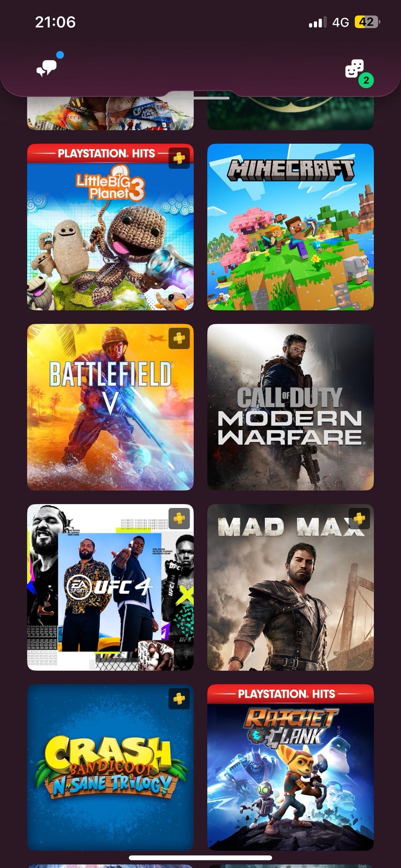Image resolution: width=401 pixels, height=868 pixels.
Task: Open the Mad Max game tile
Action: point(290,587)
